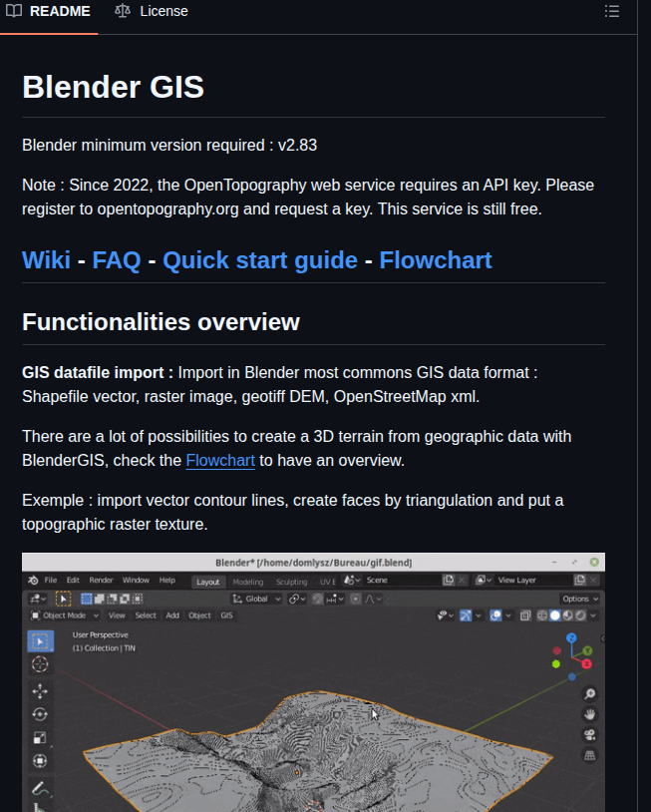The height and width of the screenshot is (812, 651).
Task: Click the green Y axis on navigation gizmo
Action: pos(587,650)
